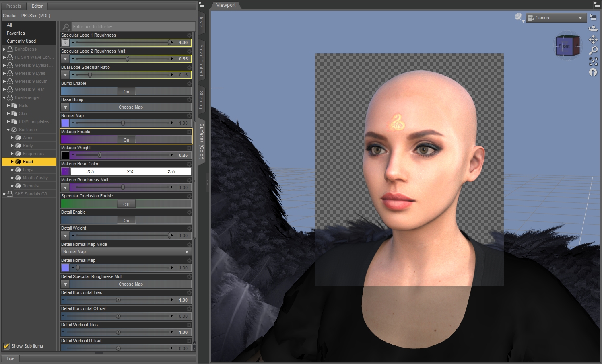Open gear settings for Makeup Enable
Viewport: 602px width, 364px height.
[189, 132]
